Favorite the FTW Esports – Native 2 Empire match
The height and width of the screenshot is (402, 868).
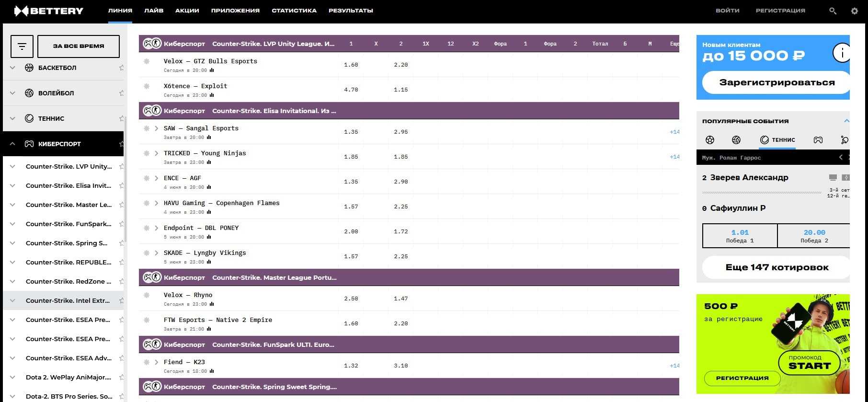coord(147,320)
